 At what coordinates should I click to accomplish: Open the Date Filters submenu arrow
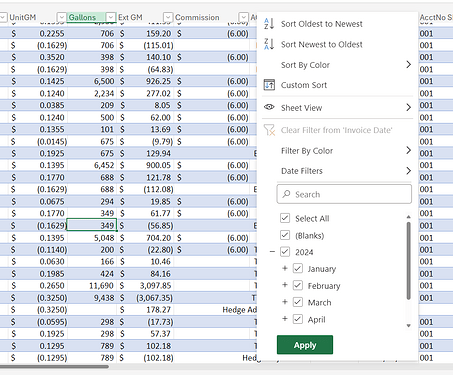tap(409, 171)
